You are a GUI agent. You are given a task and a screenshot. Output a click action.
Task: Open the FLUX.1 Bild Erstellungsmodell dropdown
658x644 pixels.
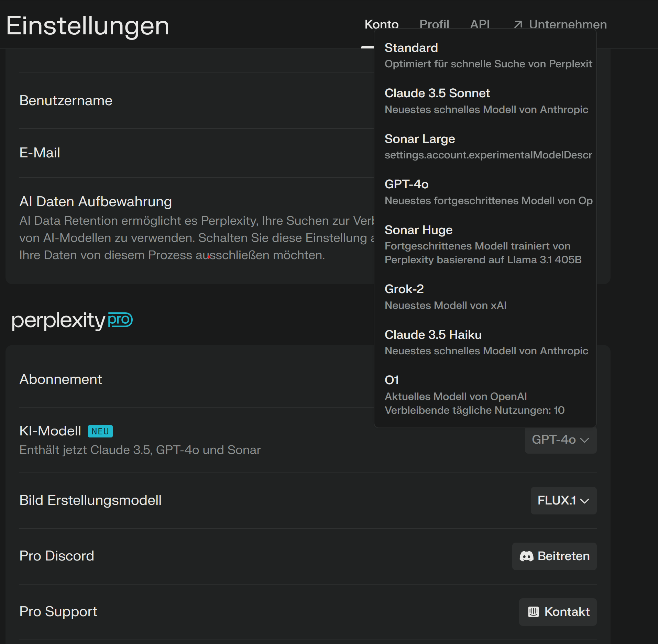(563, 501)
